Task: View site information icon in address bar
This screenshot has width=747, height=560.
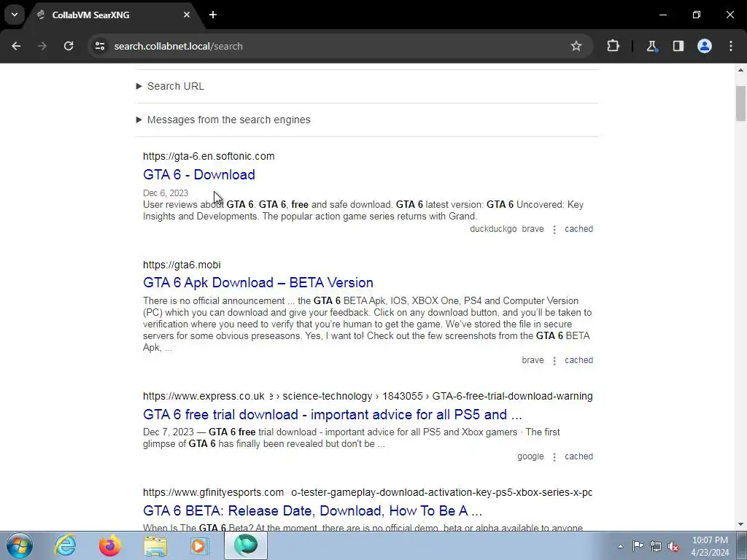Action: point(100,46)
